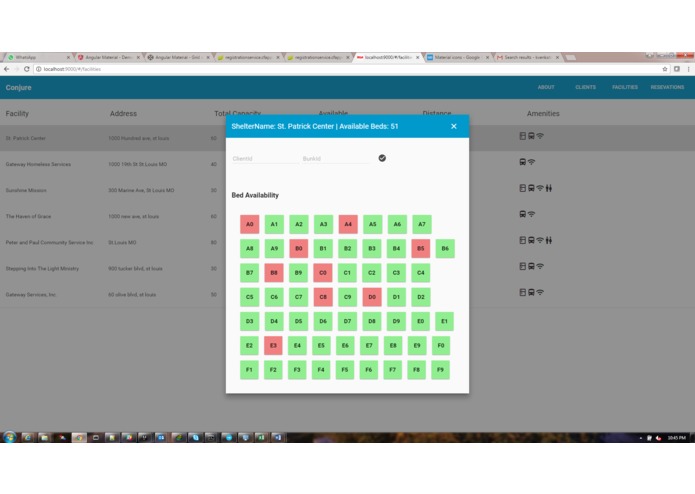Open Word from the taskbar
Viewport: 695px width, 494px height.
[277, 438]
